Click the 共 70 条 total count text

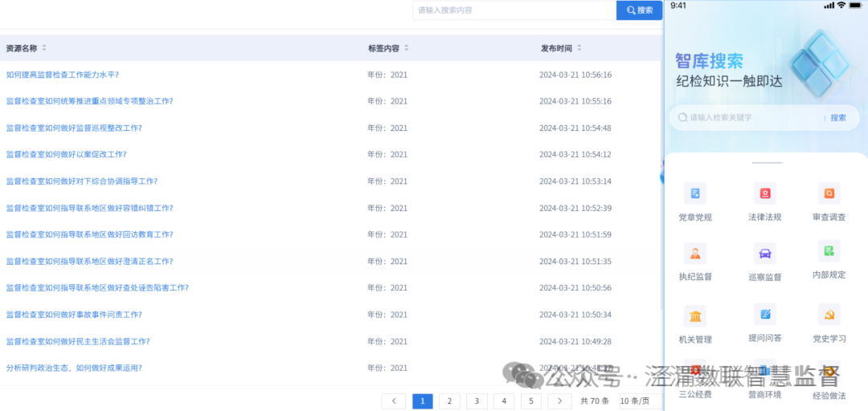[595, 401]
